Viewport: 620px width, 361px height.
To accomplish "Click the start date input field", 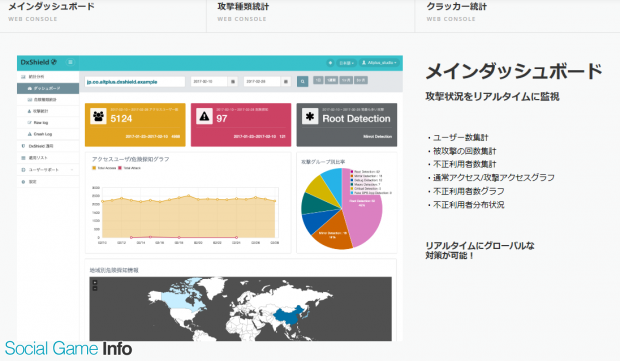I will click(209, 81).
